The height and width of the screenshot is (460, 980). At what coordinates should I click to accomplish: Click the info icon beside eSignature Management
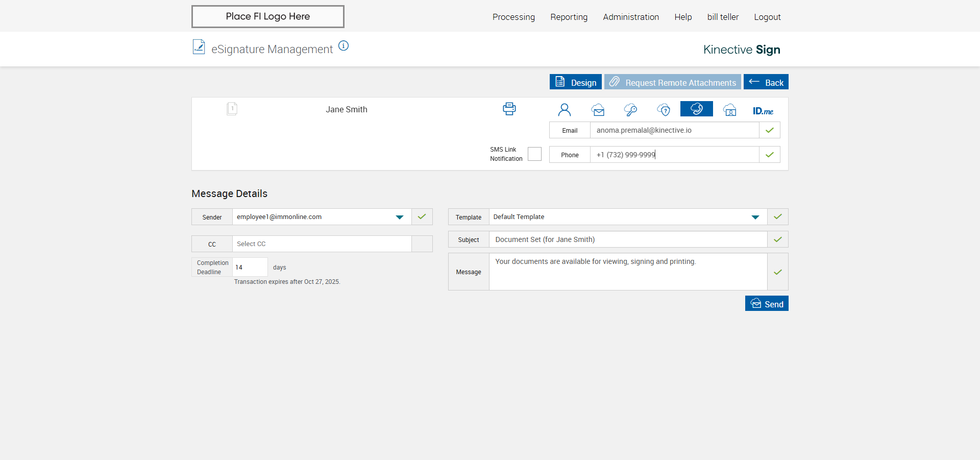point(344,46)
